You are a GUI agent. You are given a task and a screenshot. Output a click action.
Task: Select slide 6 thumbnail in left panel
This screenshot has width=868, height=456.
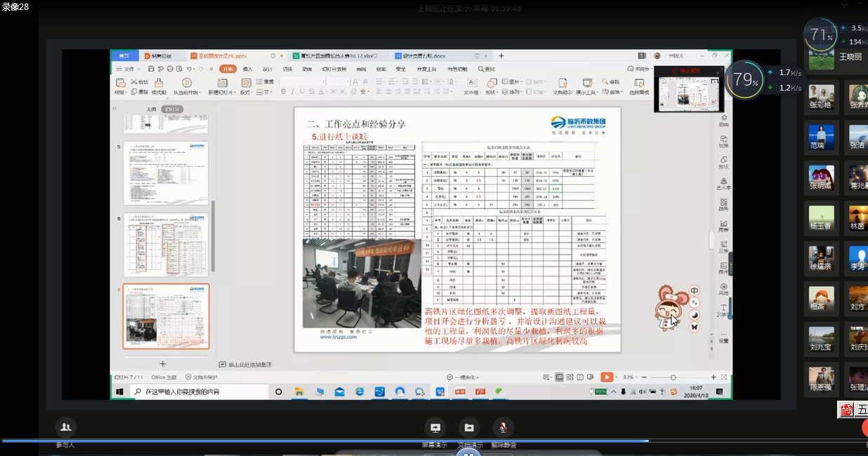coord(166,245)
